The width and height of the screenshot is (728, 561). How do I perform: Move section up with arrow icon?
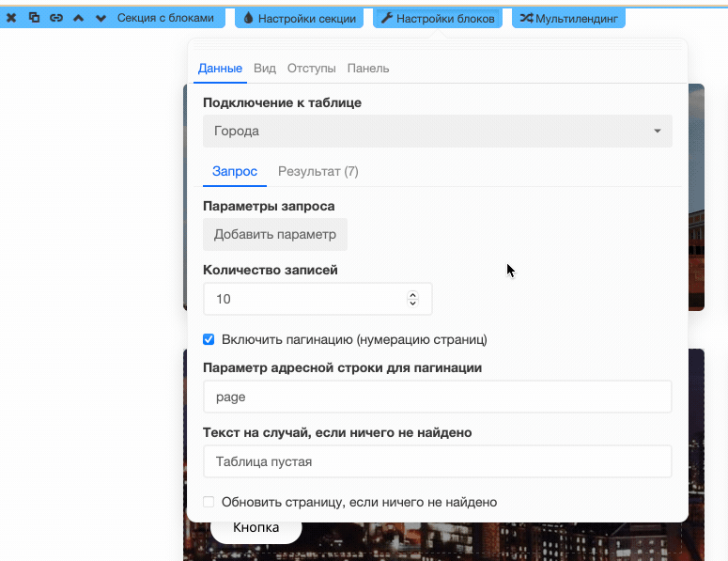coord(79,18)
